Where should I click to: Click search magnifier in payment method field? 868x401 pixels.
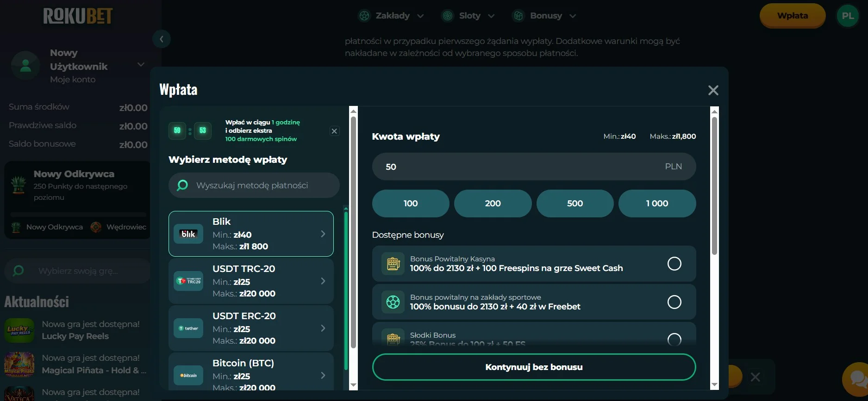click(182, 185)
